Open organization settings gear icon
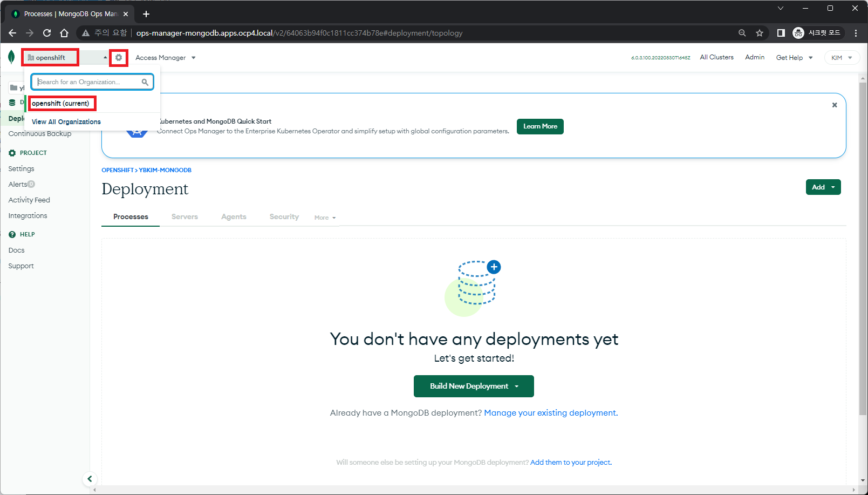The width and height of the screenshot is (868, 495). tap(119, 57)
